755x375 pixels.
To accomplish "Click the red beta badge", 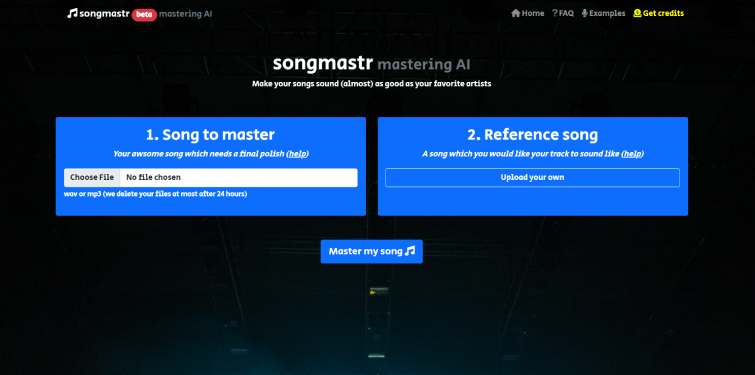I will (x=144, y=14).
